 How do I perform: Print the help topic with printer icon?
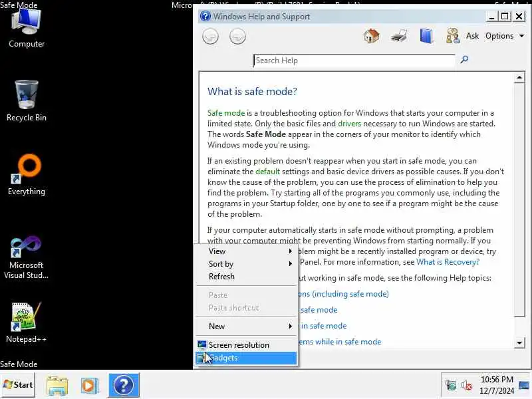point(399,36)
